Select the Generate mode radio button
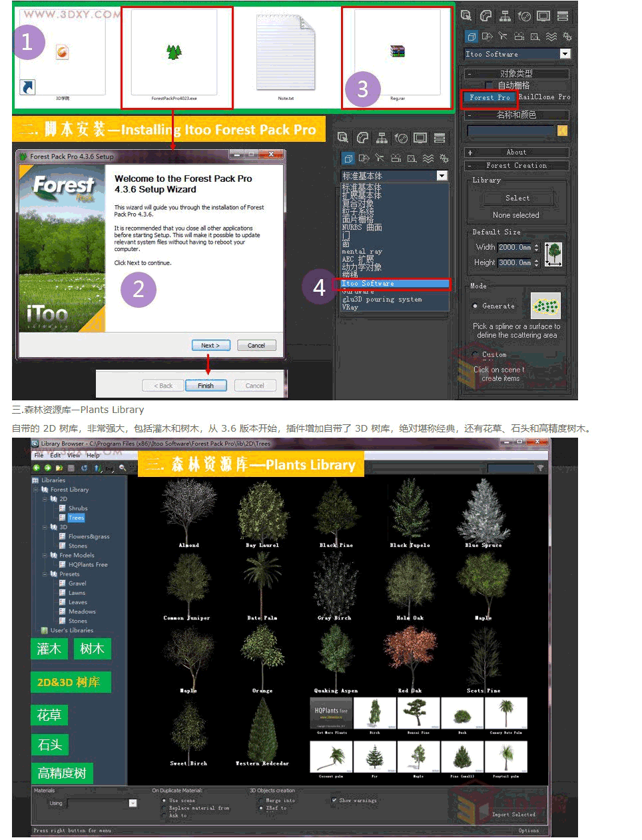 pyautogui.click(x=475, y=306)
